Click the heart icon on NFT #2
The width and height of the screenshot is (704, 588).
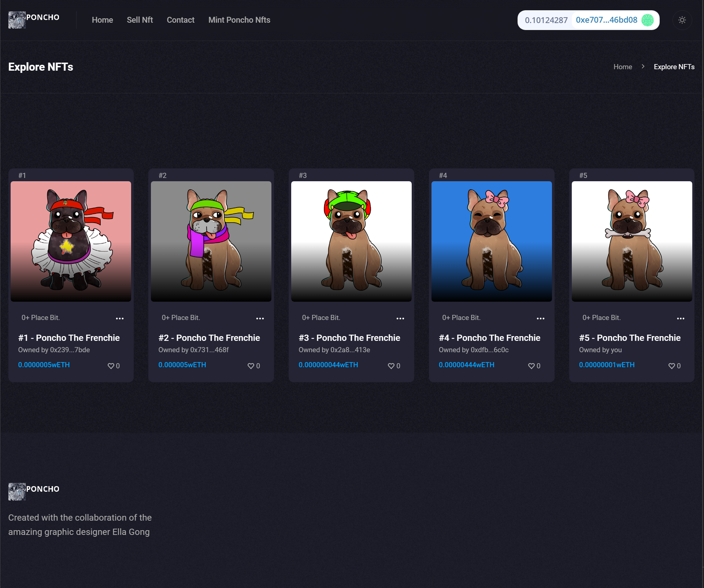[251, 365]
